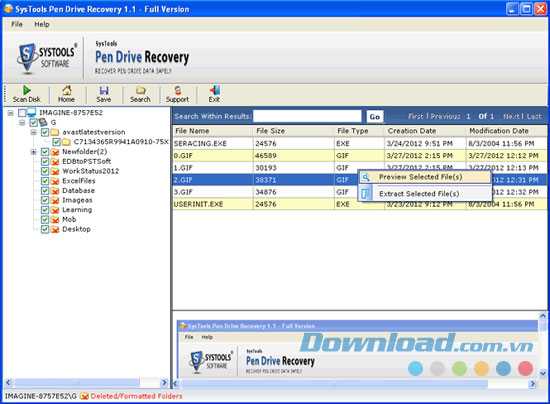Choose Preview Selected File(s) from context menu

425,177
